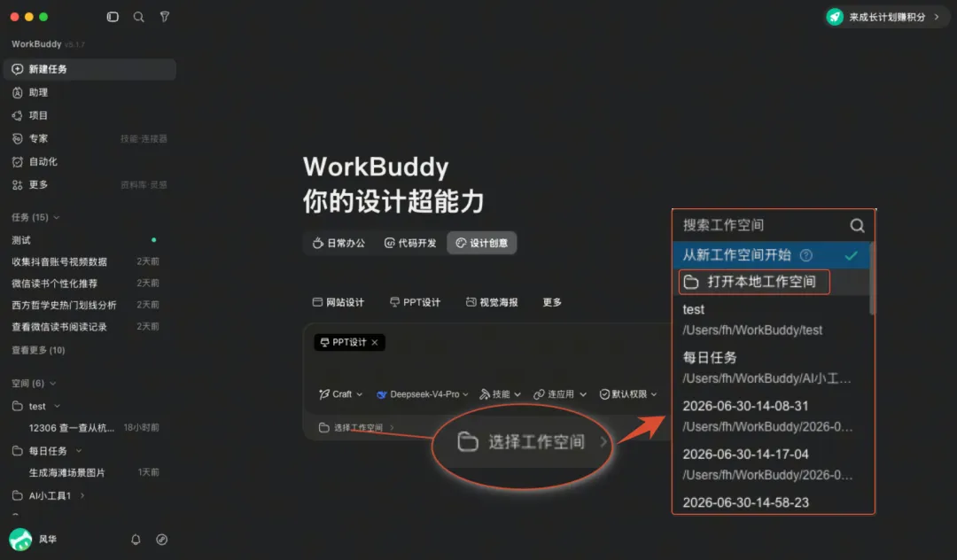Select workspace 2026-06-30-14-17-04
The image size is (957, 560).
click(x=772, y=464)
